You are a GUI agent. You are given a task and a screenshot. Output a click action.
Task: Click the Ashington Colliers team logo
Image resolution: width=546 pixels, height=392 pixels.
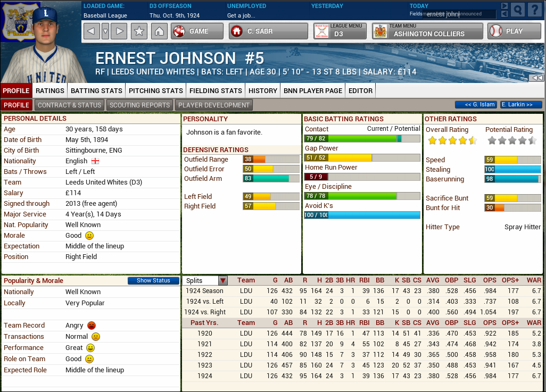pos(380,31)
